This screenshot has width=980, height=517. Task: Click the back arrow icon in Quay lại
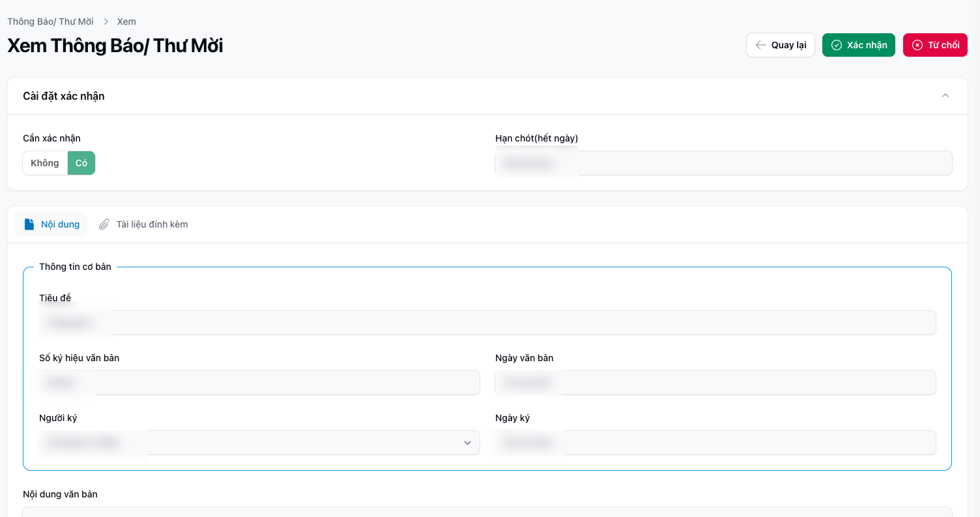[x=760, y=45]
